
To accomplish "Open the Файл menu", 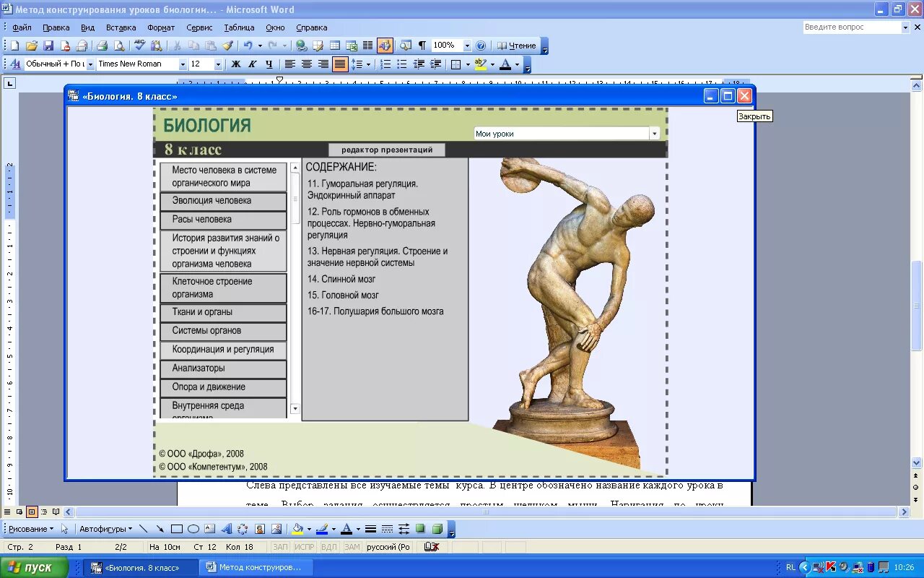I will [x=22, y=27].
